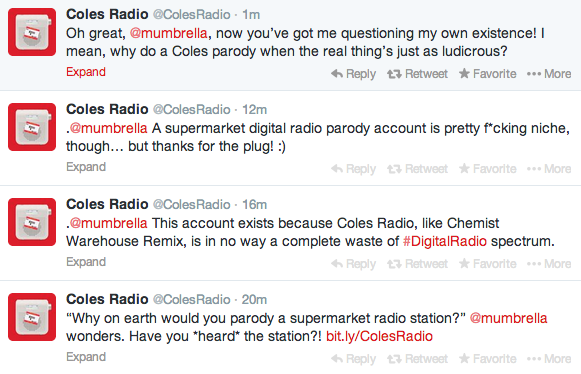This screenshot has width=581, height=374.
Task: Reply to the Chemist Warehouse Remix tweet
Action: [x=353, y=264]
